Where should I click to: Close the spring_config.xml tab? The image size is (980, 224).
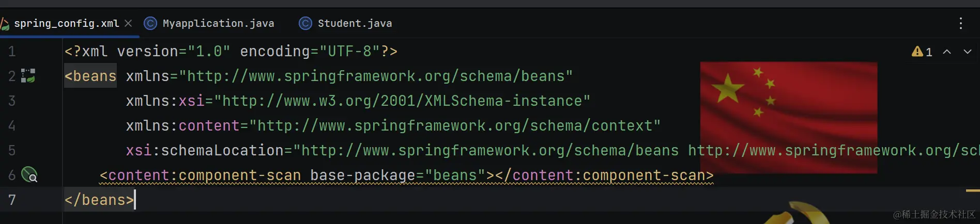point(128,23)
